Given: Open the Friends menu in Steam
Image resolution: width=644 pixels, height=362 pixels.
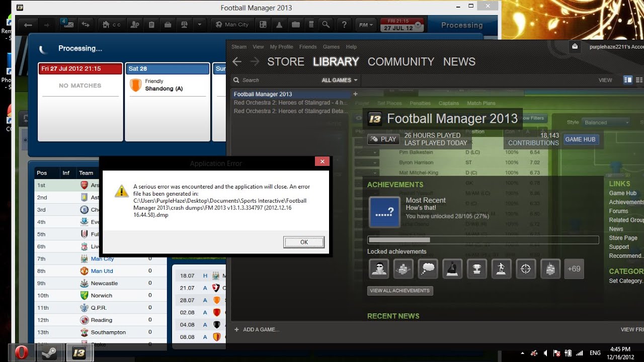Looking at the screenshot, I should click(x=308, y=47).
